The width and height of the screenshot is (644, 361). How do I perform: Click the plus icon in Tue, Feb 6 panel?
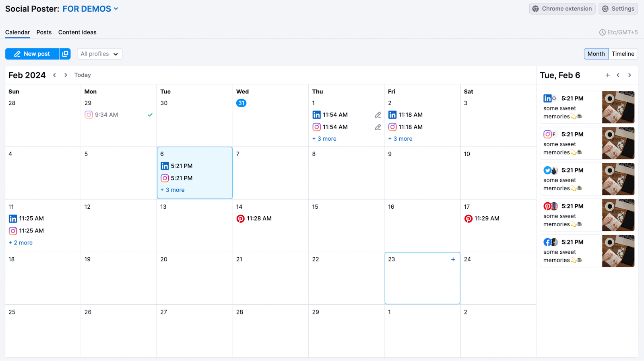tap(607, 75)
